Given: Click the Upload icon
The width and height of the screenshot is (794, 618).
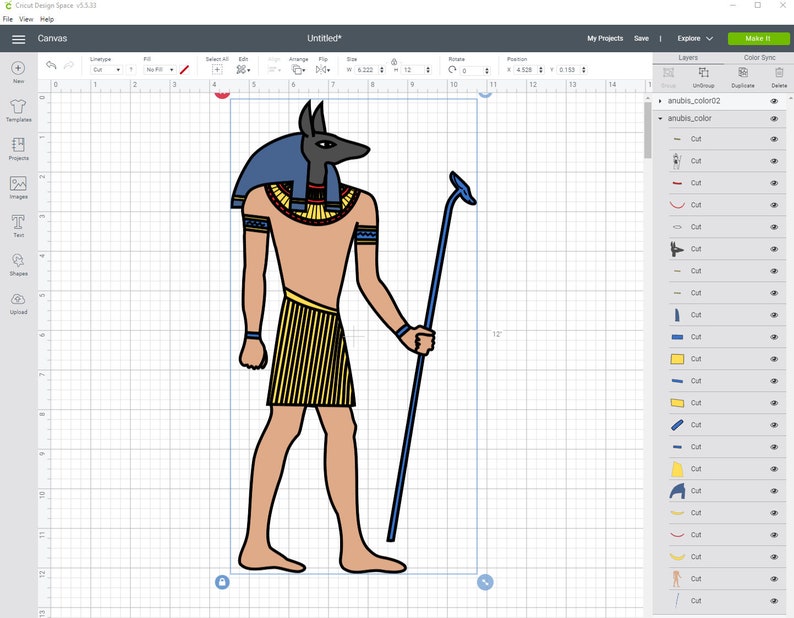Looking at the screenshot, I should click(18, 299).
